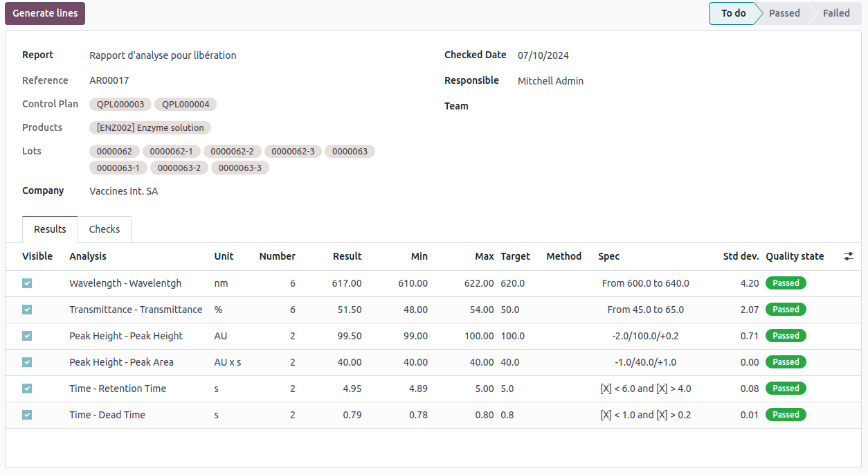Viewport: 868px width, 473px height.
Task: Uncheck Visible for Dead Time row
Action: 27,415
